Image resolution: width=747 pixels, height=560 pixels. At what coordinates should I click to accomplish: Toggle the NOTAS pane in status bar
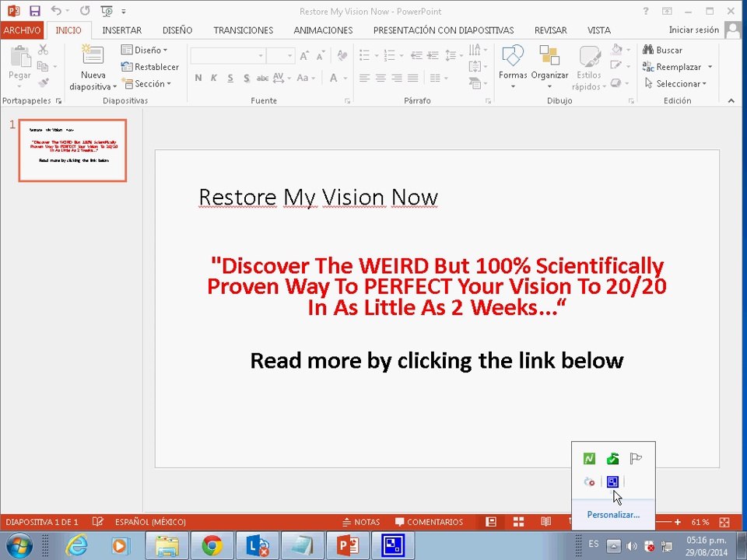361,522
